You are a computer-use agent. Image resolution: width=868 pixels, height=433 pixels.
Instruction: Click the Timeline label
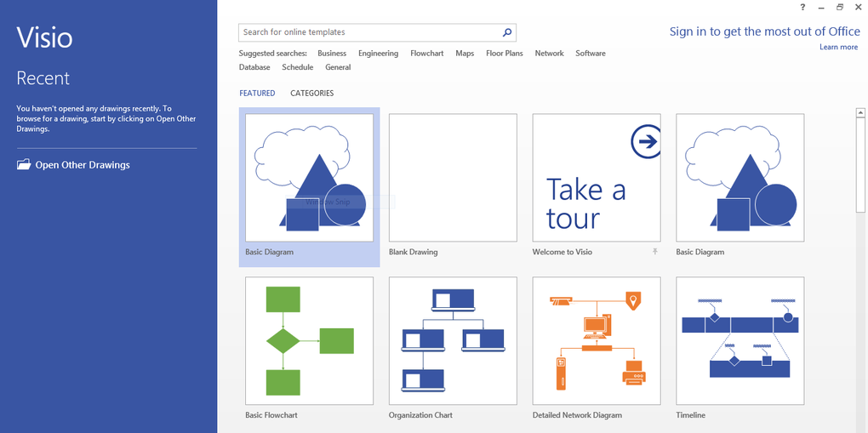click(x=690, y=415)
